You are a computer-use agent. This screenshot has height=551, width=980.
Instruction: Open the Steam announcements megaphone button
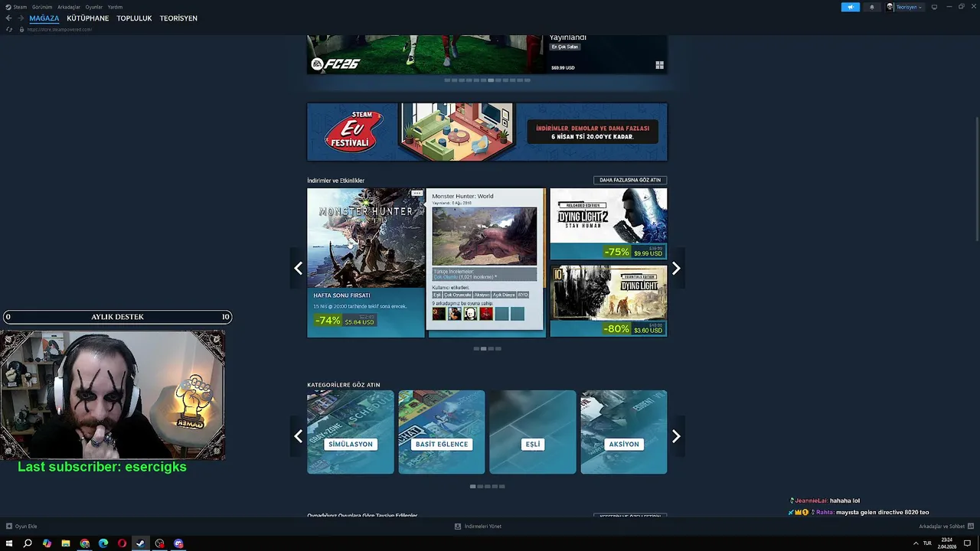click(x=850, y=7)
